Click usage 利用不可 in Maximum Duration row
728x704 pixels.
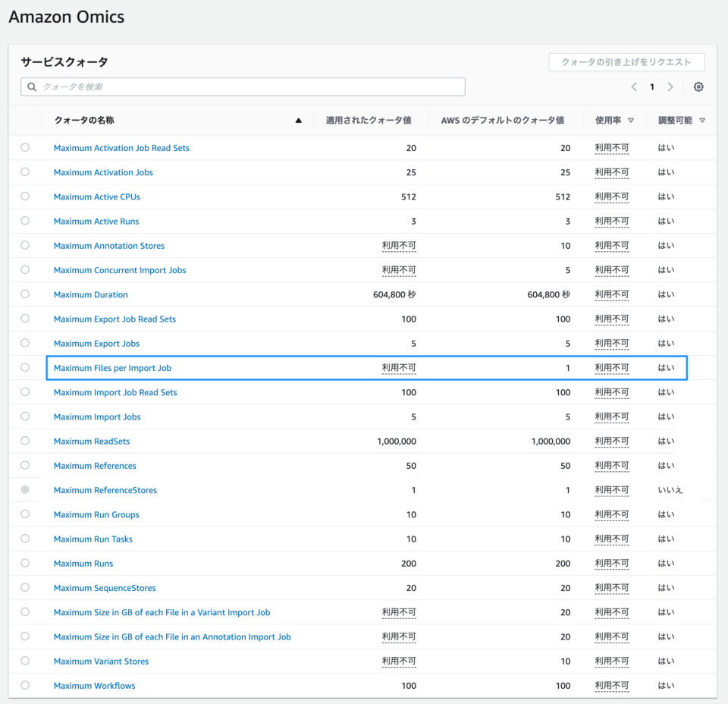(611, 294)
